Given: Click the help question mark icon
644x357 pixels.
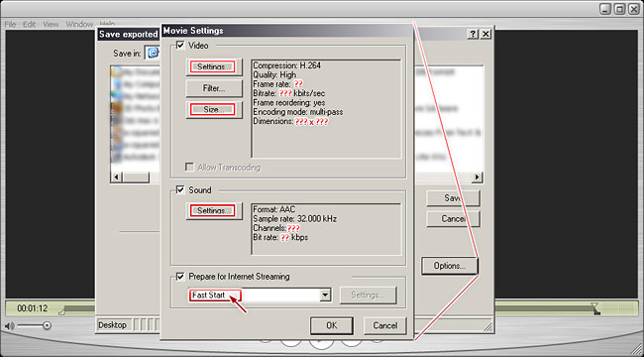Looking at the screenshot, I should click(x=474, y=34).
